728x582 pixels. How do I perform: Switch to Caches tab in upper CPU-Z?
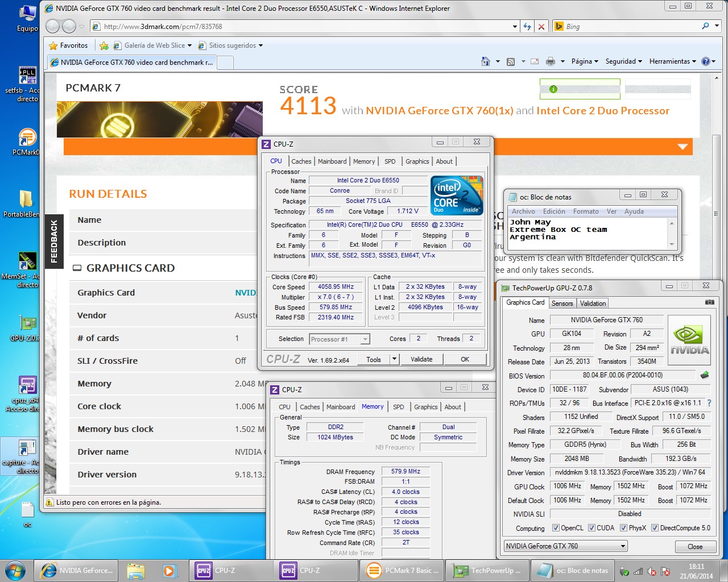pos(301,161)
